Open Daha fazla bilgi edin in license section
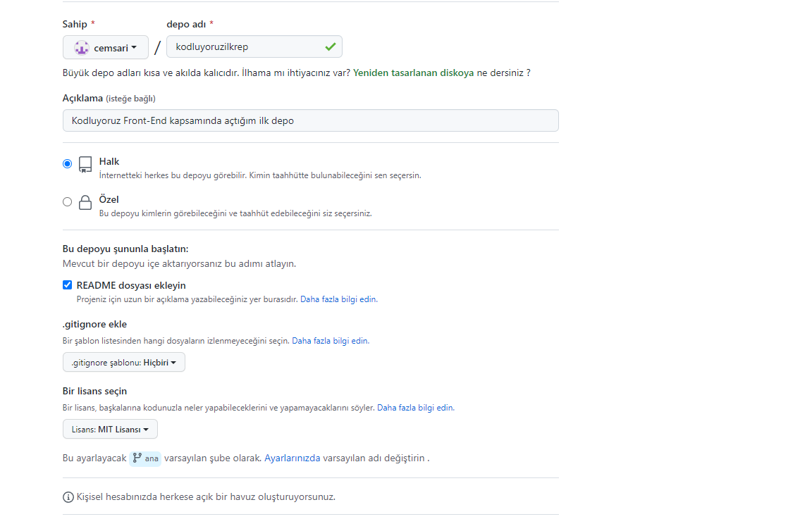812x519 pixels. pyautogui.click(x=416, y=407)
